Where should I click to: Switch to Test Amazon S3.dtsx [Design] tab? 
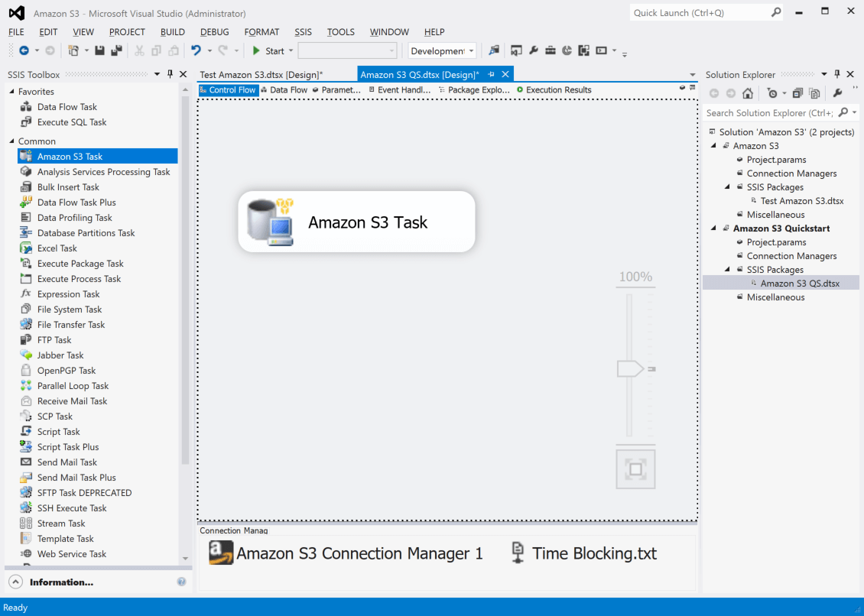pyautogui.click(x=261, y=74)
